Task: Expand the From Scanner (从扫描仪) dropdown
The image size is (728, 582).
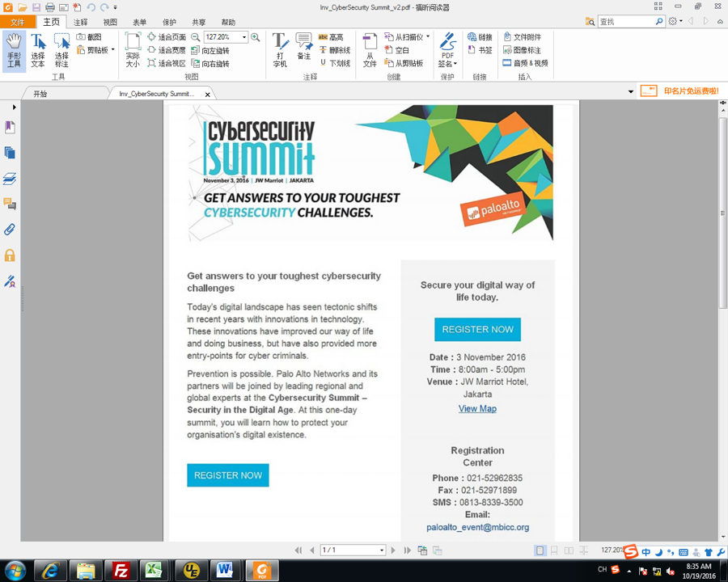Action: pyautogui.click(x=428, y=36)
